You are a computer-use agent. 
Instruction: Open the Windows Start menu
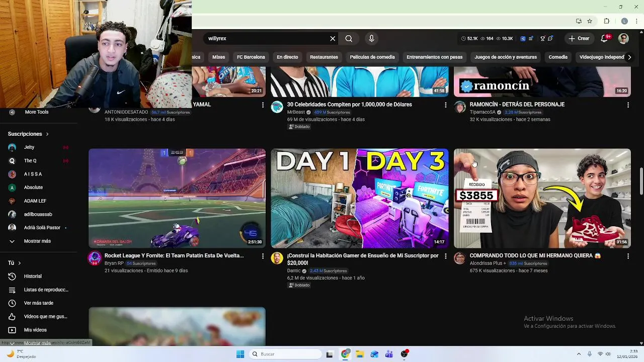point(240,354)
